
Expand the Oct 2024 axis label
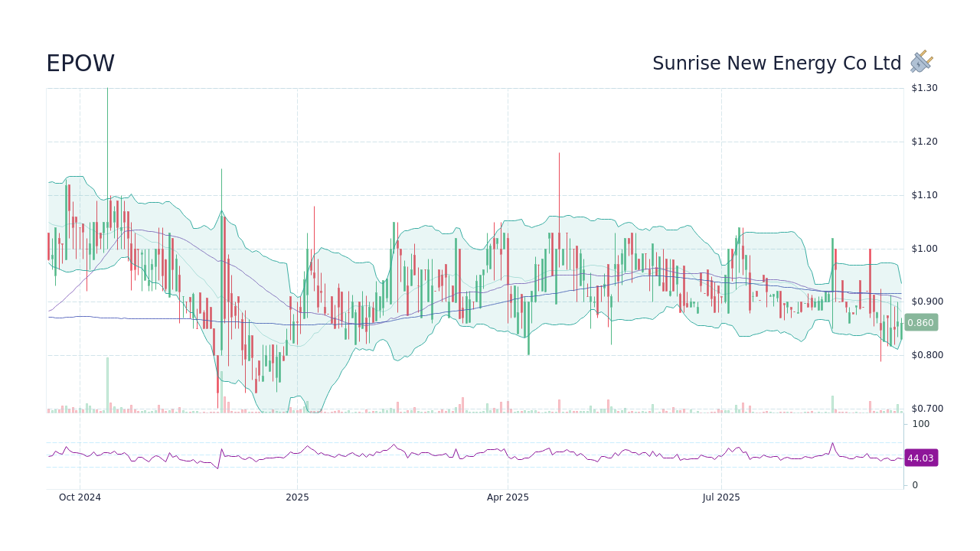click(x=80, y=497)
